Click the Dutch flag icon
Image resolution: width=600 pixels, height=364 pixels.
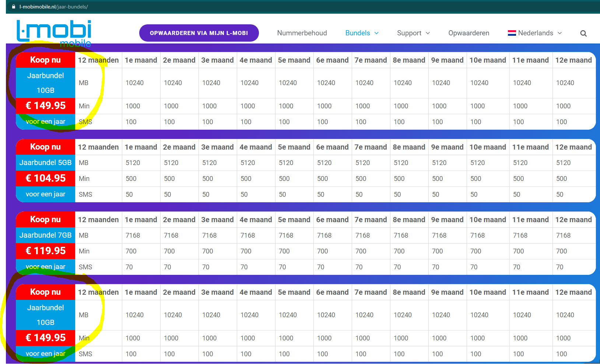pos(512,33)
